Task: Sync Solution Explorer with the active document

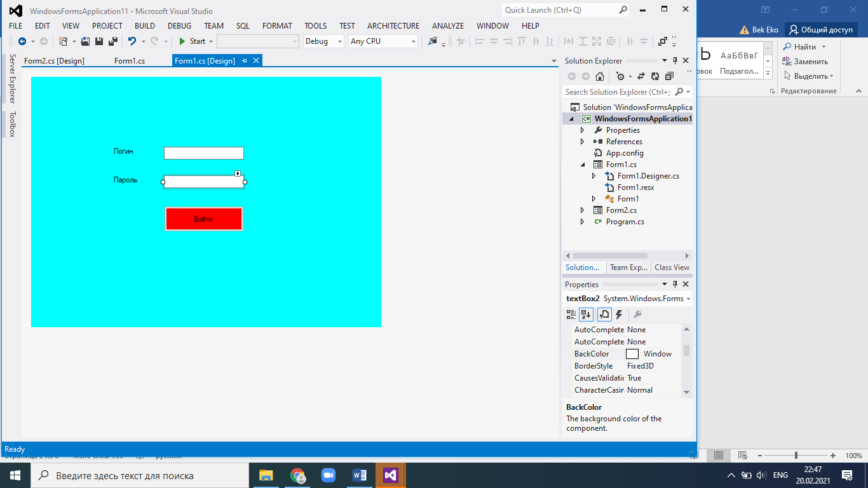Action: tap(641, 76)
